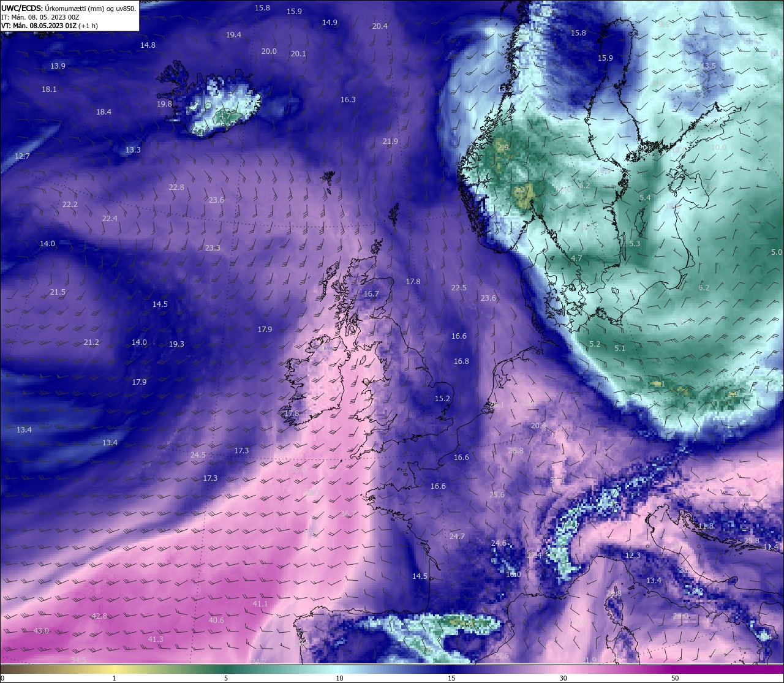The height and width of the screenshot is (683, 784).
Task: Click the 13.2 value on the Norwegian coast
Action: pos(505,89)
